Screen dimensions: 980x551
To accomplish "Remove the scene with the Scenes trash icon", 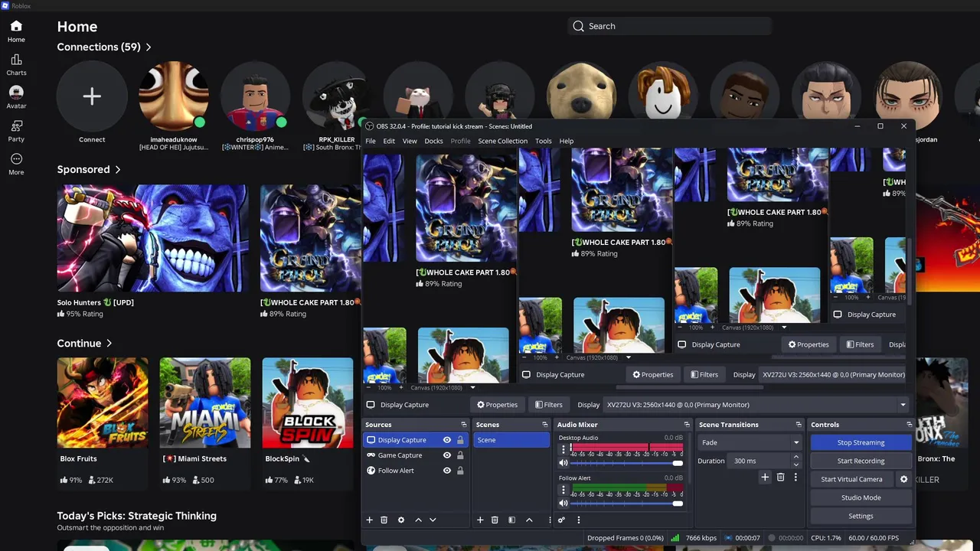I will coord(495,520).
